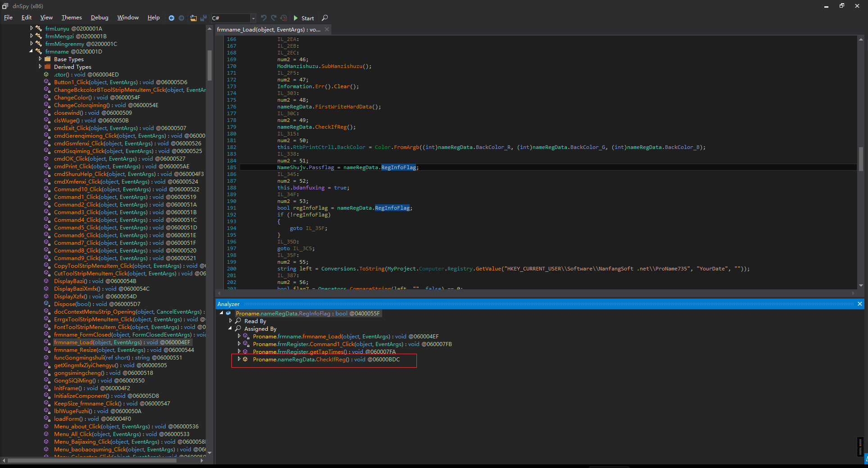Open the File menu
The image size is (868, 468).
[x=8, y=18]
